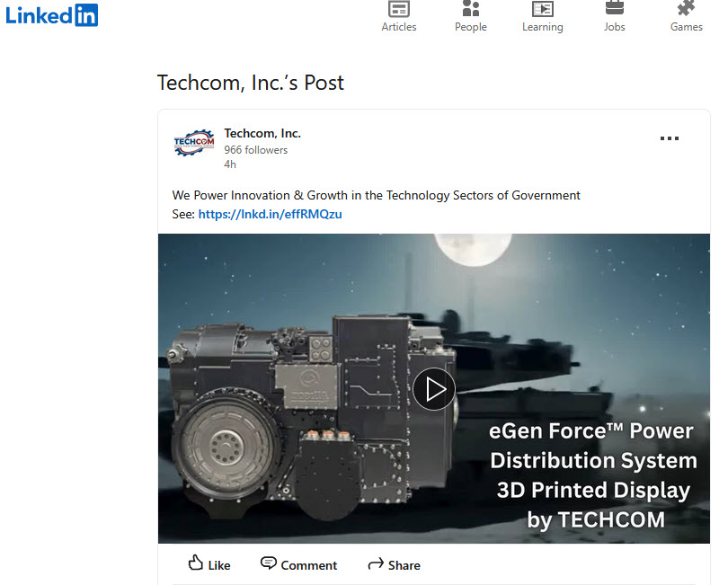Image resolution: width=728 pixels, height=585 pixels.
Task: Follow the lnkd.in/effRMQzu link
Action: click(270, 214)
